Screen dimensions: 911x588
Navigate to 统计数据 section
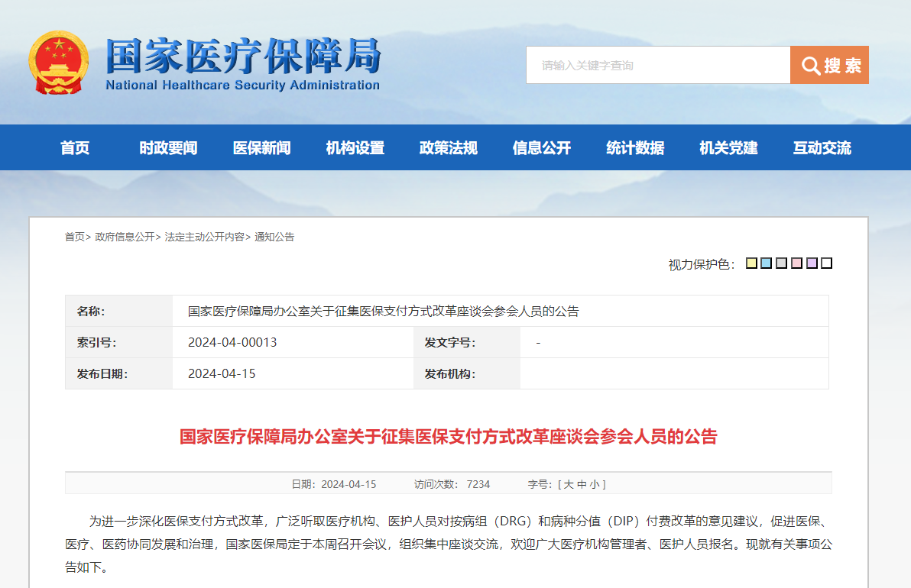[635, 148]
